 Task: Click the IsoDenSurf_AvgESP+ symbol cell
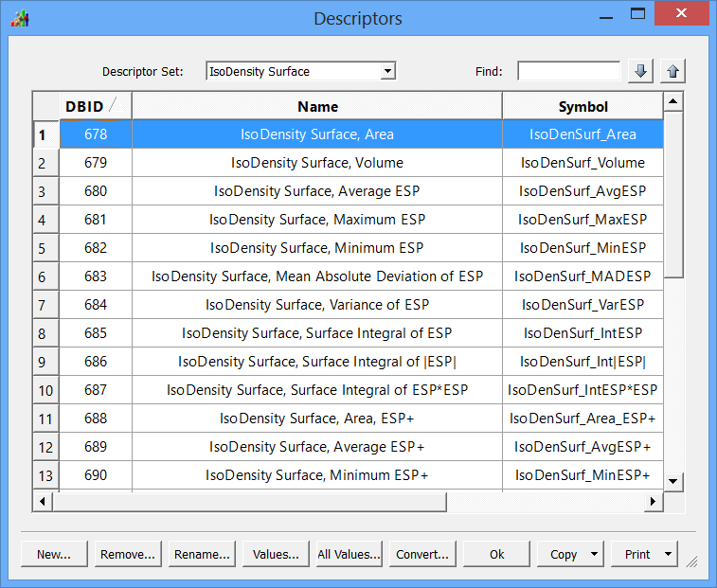coord(583,447)
